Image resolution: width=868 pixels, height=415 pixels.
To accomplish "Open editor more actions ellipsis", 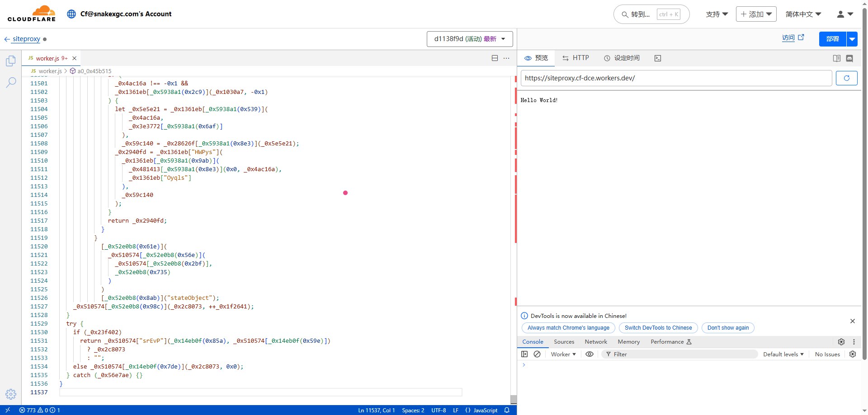I will point(506,58).
